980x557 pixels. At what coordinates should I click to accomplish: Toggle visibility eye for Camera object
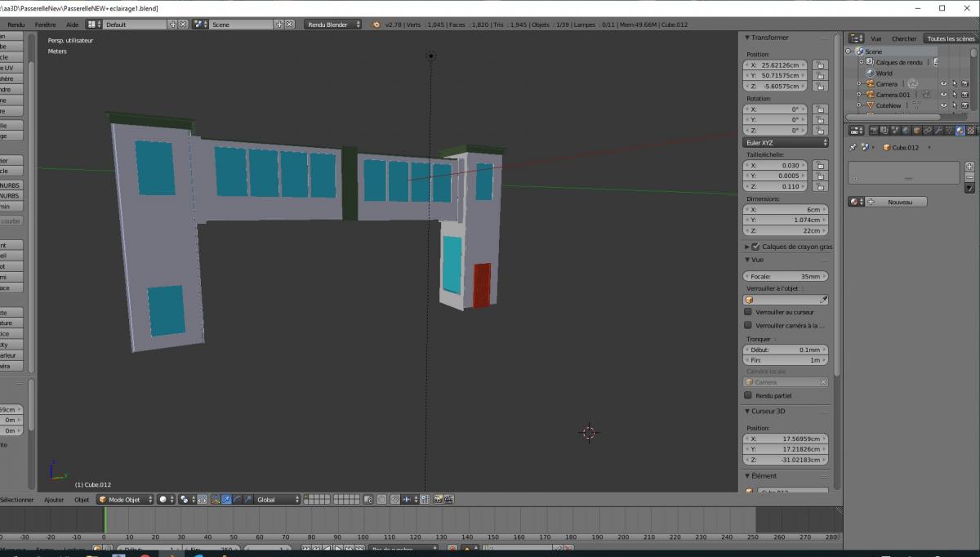(x=943, y=84)
